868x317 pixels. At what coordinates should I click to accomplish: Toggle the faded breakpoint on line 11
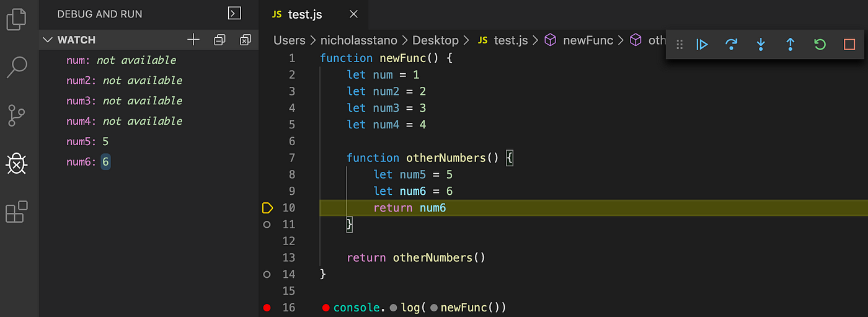[267, 225]
